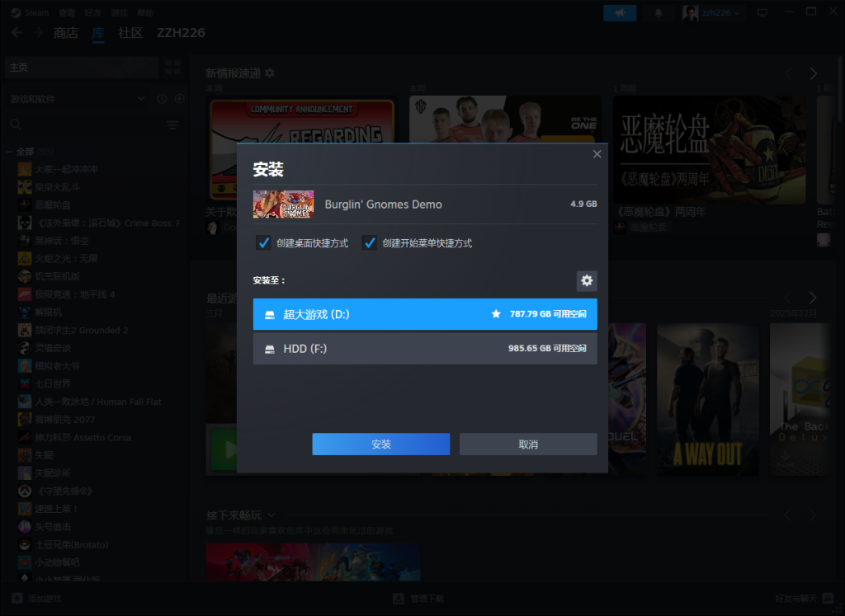Go back with the left arrow
Image resolution: width=845 pixels, height=616 pixels.
click(16, 33)
